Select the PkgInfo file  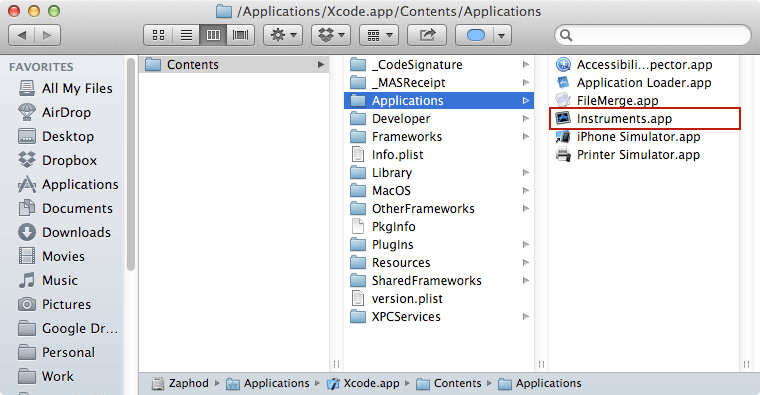tap(439, 226)
